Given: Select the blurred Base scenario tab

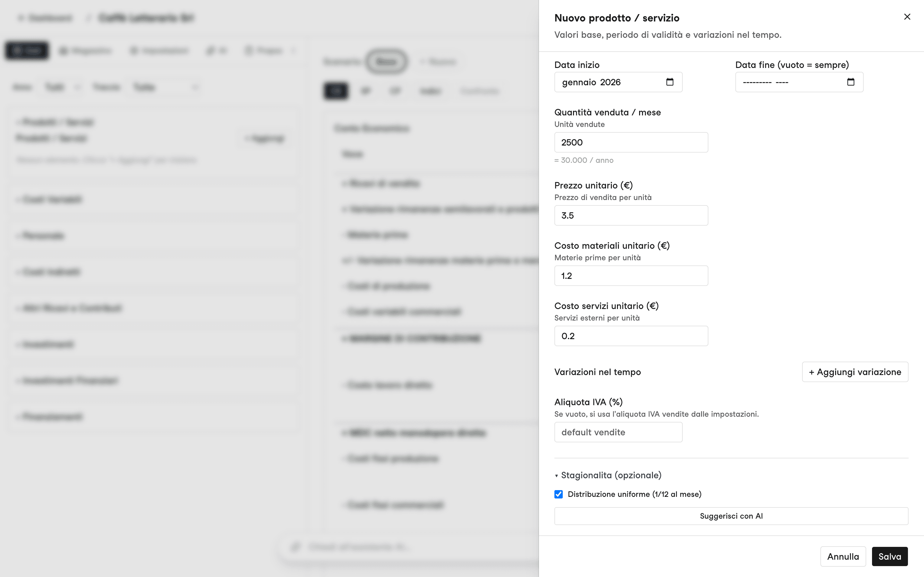Looking at the screenshot, I should [386, 62].
